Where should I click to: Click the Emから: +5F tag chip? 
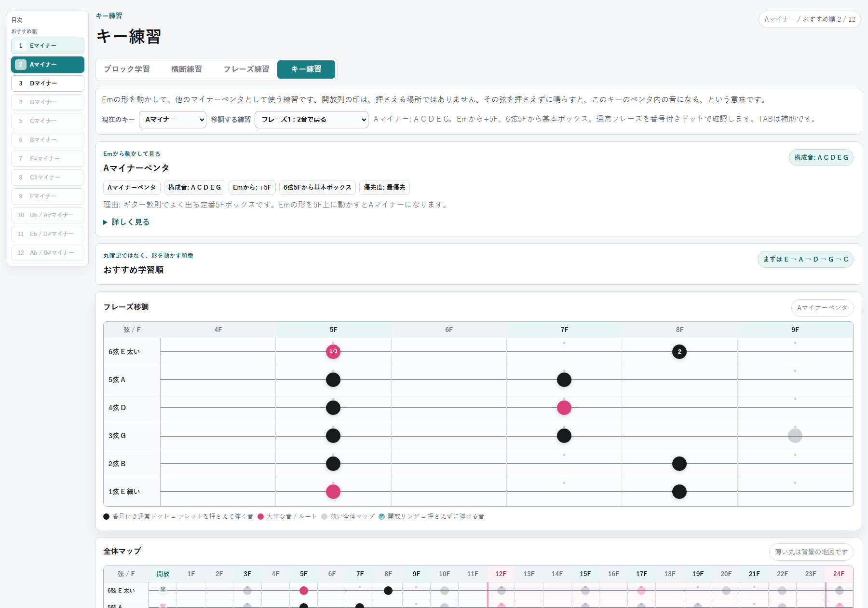click(252, 188)
